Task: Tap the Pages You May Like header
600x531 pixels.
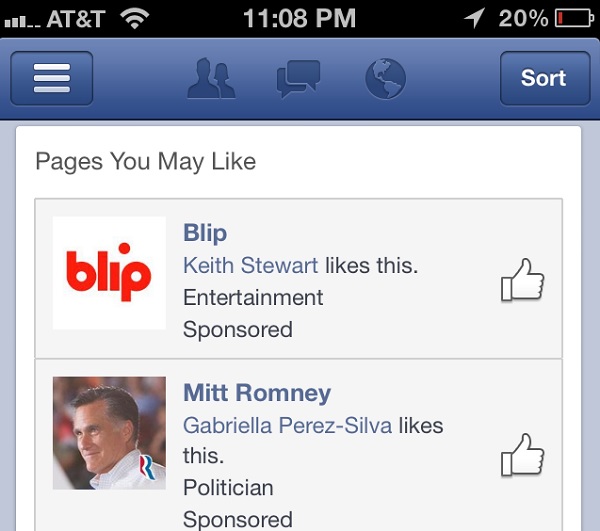Action: point(146,161)
